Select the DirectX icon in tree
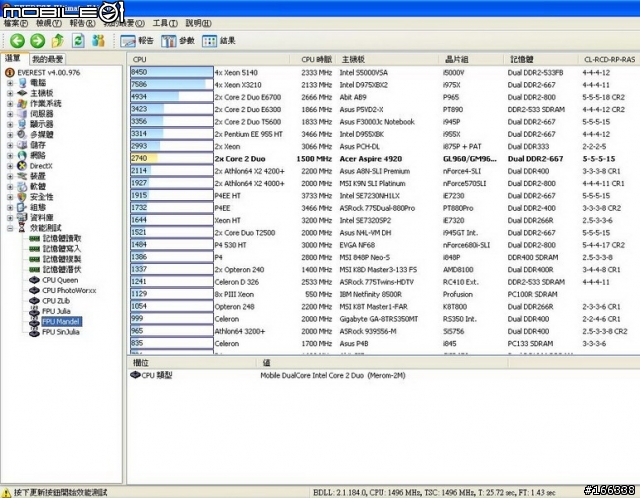Viewport: 640px width, 498px height. tap(22, 166)
